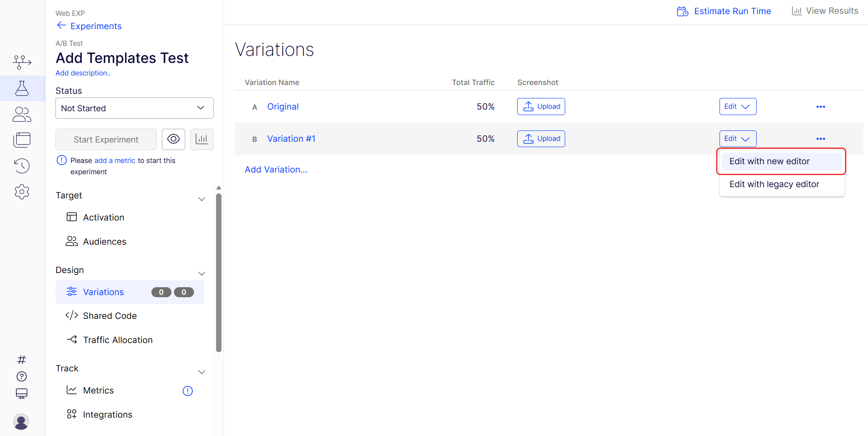This screenshot has width=868, height=436.
Task: Click the results bar chart icon button
Action: [x=201, y=139]
